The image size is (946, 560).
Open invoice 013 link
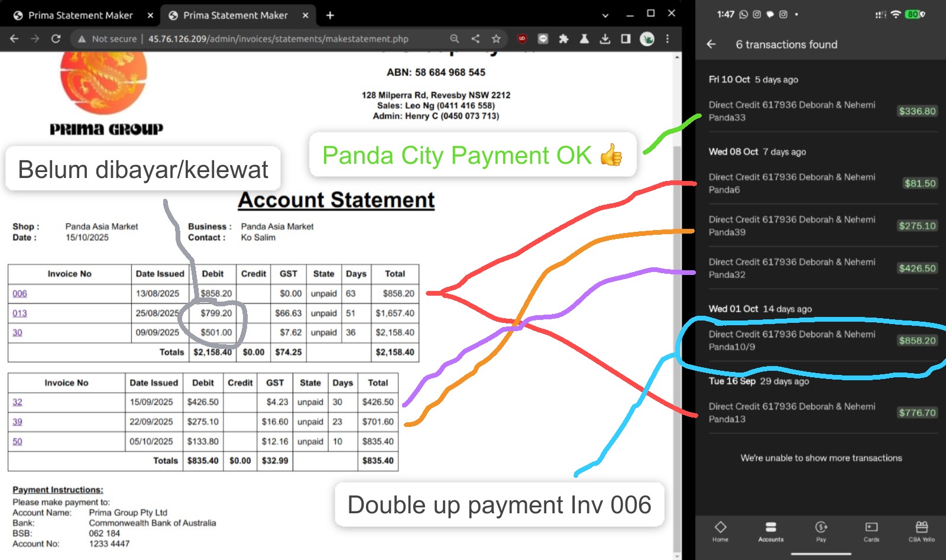coord(20,313)
